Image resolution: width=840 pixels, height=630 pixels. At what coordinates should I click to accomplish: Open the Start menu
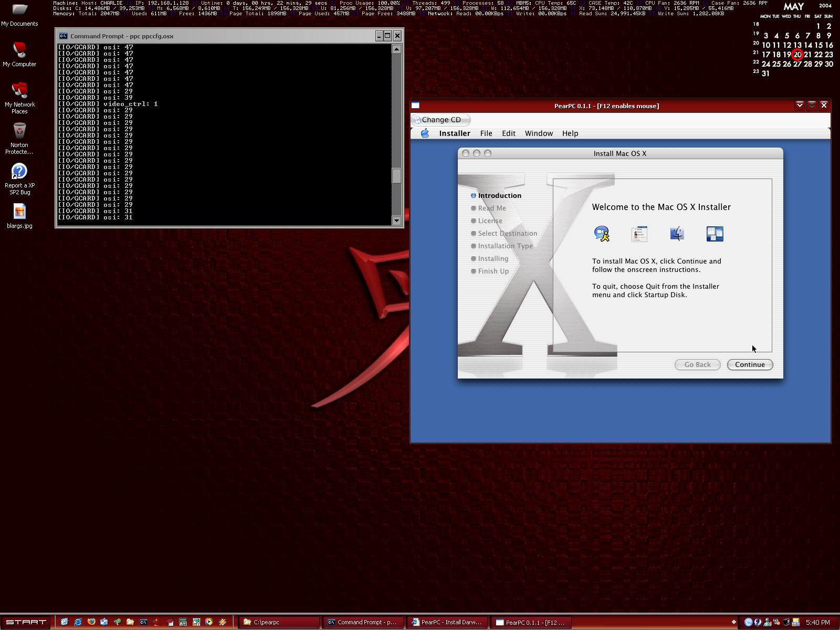[x=26, y=622]
